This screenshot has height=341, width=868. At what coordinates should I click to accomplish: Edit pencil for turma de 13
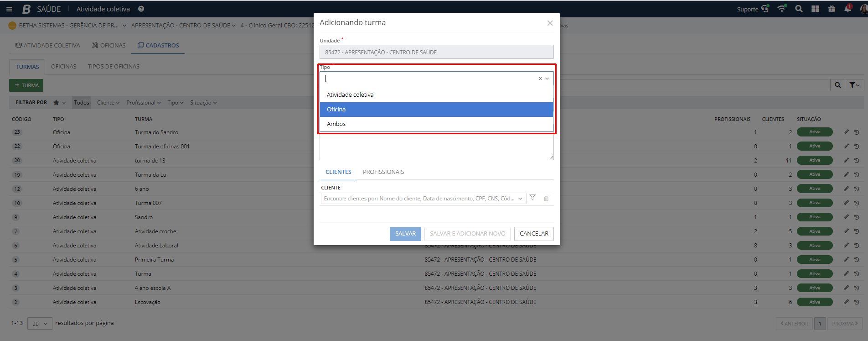pos(846,160)
